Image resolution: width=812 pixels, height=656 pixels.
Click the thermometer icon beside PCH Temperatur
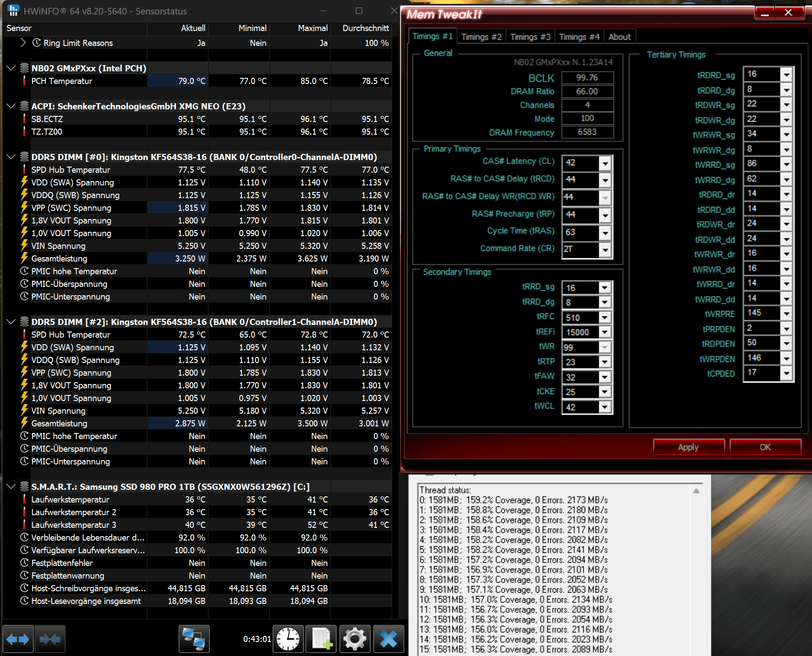click(x=24, y=81)
